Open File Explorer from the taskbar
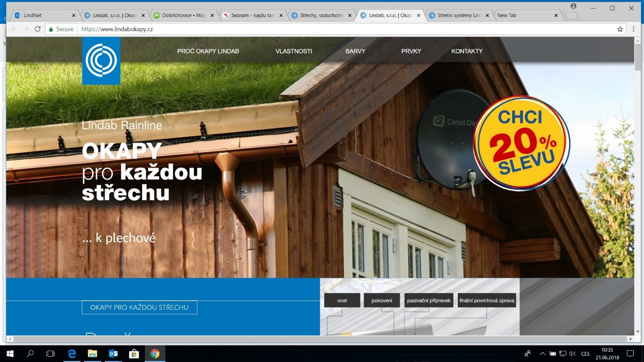The width and height of the screenshot is (644, 362). 92,354
